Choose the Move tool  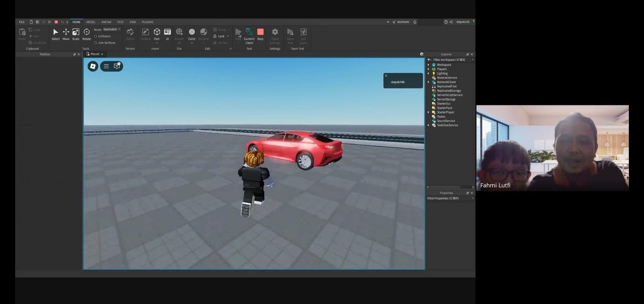coord(66,34)
